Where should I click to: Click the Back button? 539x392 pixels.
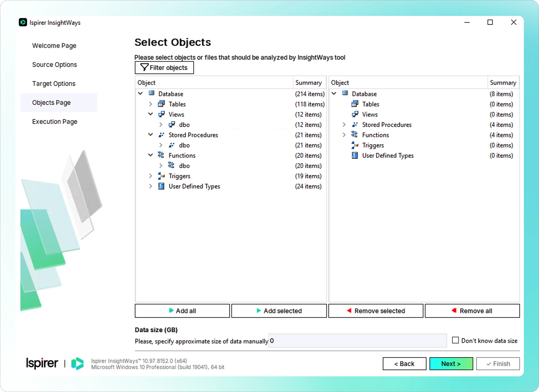pyautogui.click(x=404, y=364)
